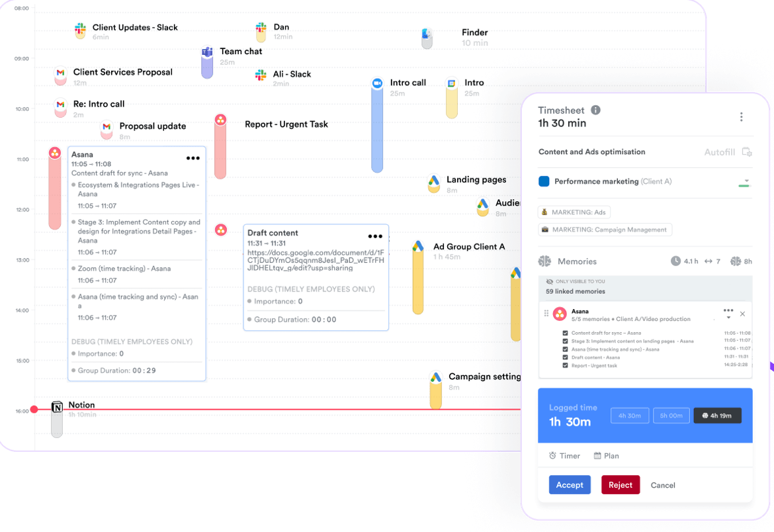774x532 pixels.
Task: Reject the logged time
Action: 620,484
